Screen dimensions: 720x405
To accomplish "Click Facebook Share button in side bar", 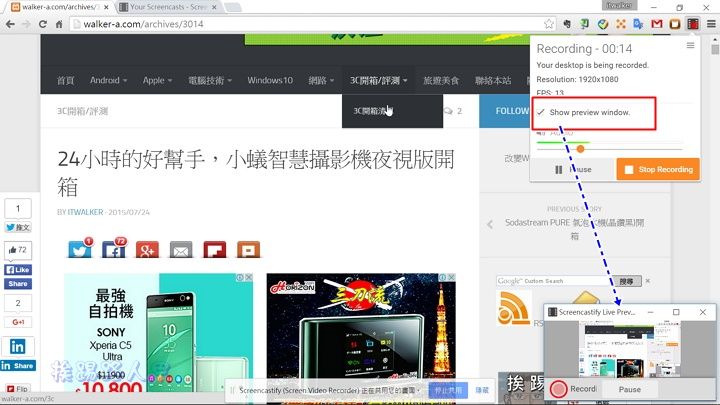I will point(18,284).
